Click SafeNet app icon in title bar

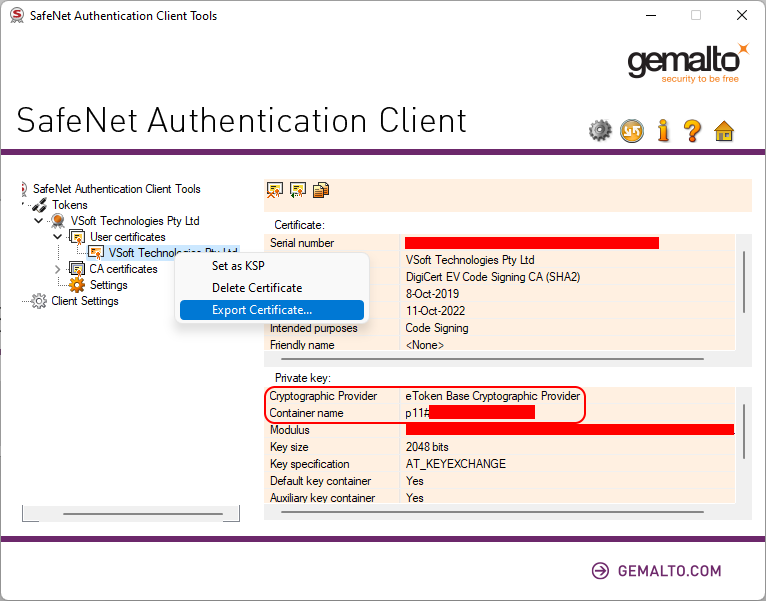coord(17,16)
